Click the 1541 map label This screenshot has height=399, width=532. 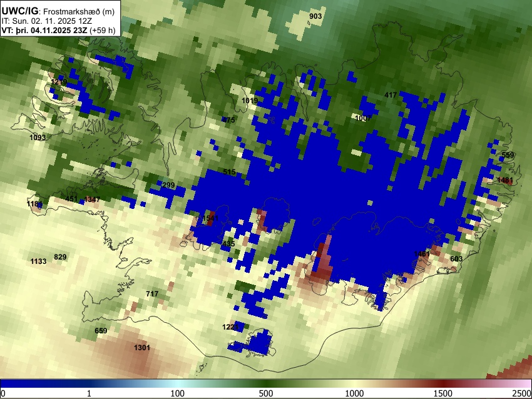pos(210,218)
